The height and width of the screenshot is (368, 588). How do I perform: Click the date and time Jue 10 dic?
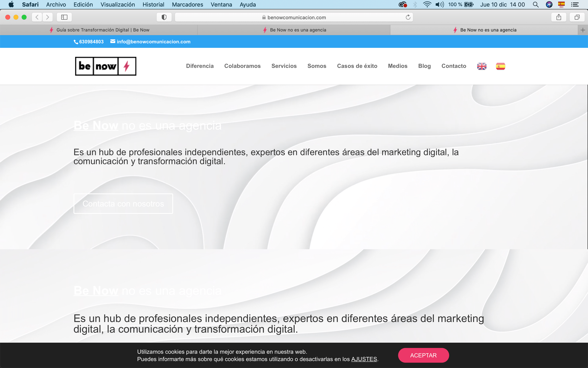click(x=502, y=4)
